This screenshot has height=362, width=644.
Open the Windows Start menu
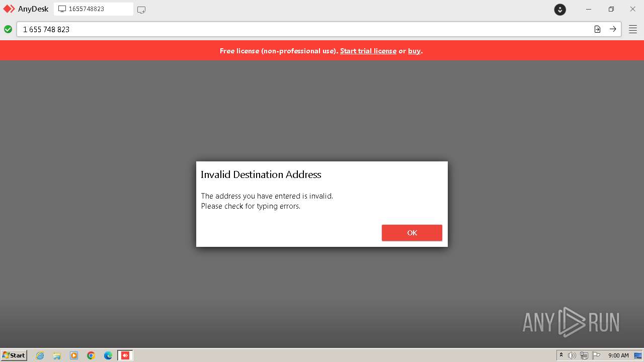[x=14, y=355]
